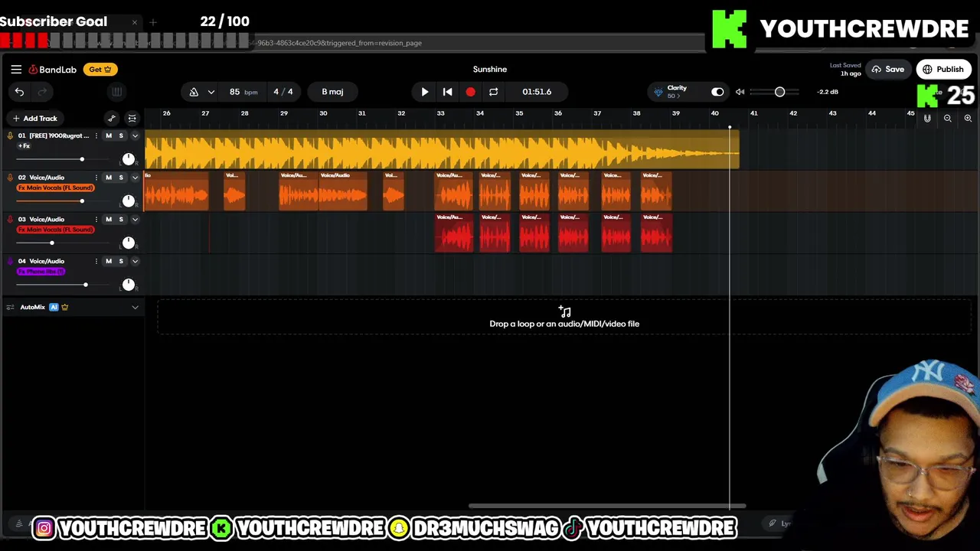Expand track 04 options chevron

coord(135,262)
